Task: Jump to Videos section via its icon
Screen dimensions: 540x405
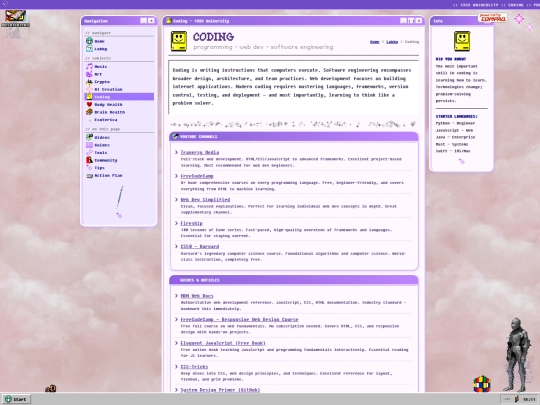Action: (89, 137)
